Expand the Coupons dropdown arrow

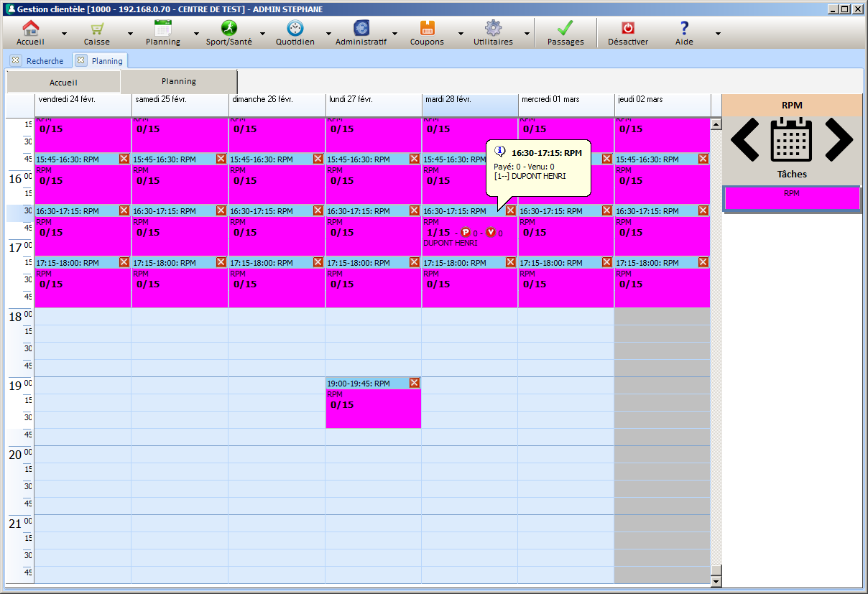(461, 33)
